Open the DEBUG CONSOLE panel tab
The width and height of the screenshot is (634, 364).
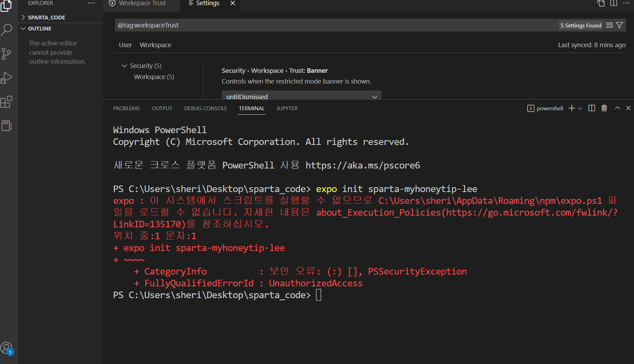click(x=206, y=109)
